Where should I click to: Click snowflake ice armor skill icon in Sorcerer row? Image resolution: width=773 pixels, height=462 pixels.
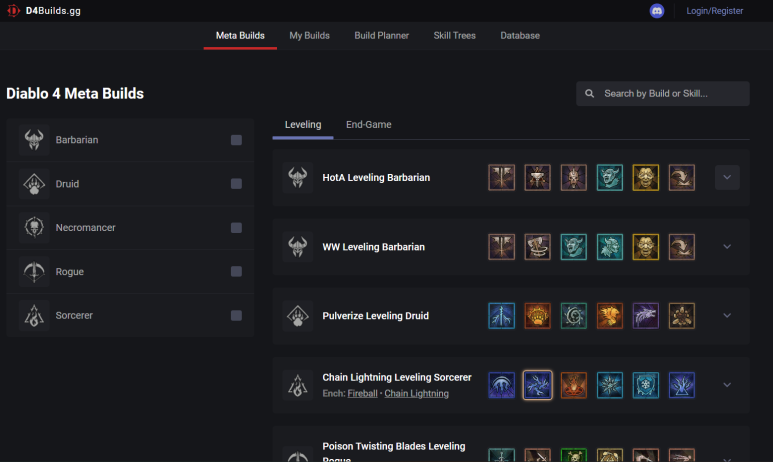click(x=645, y=385)
